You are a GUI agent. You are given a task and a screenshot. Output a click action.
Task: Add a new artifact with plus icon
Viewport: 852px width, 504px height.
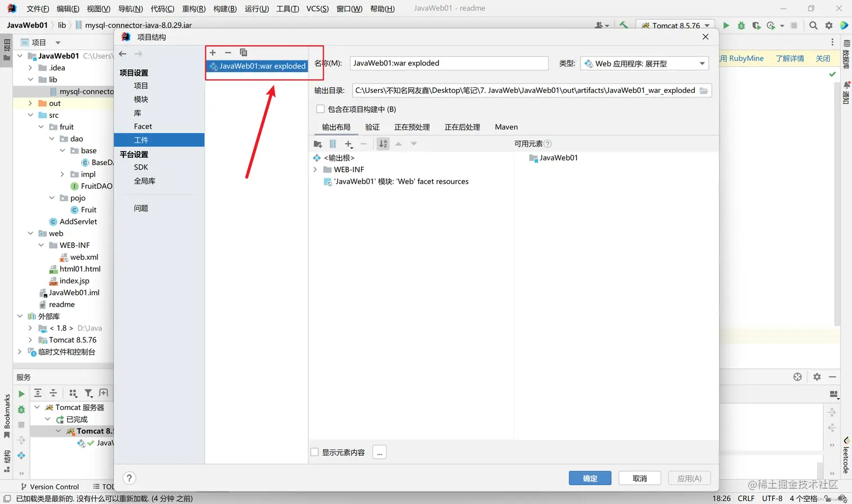[x=212, y=52]
